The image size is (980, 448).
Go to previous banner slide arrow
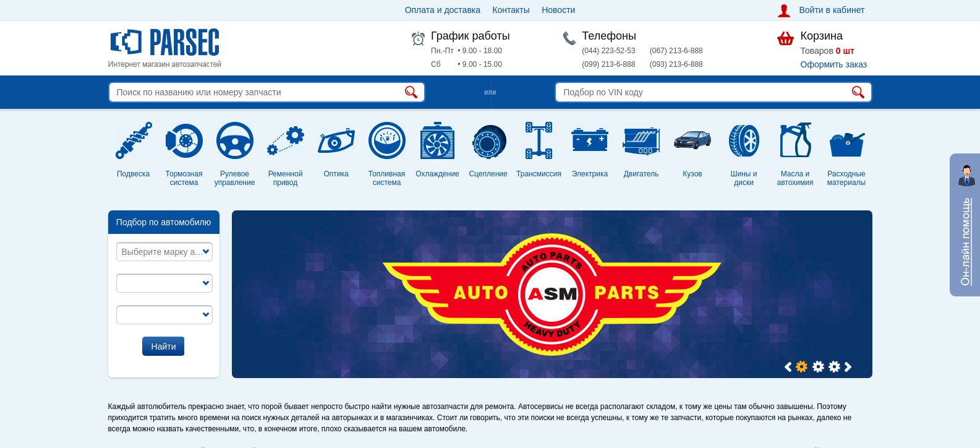(788, 367)
